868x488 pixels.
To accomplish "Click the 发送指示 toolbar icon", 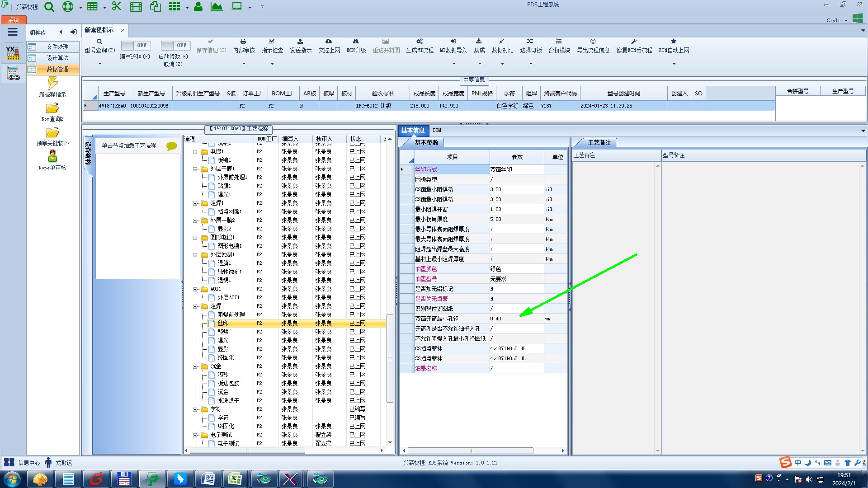I will [x=300, y=42].
